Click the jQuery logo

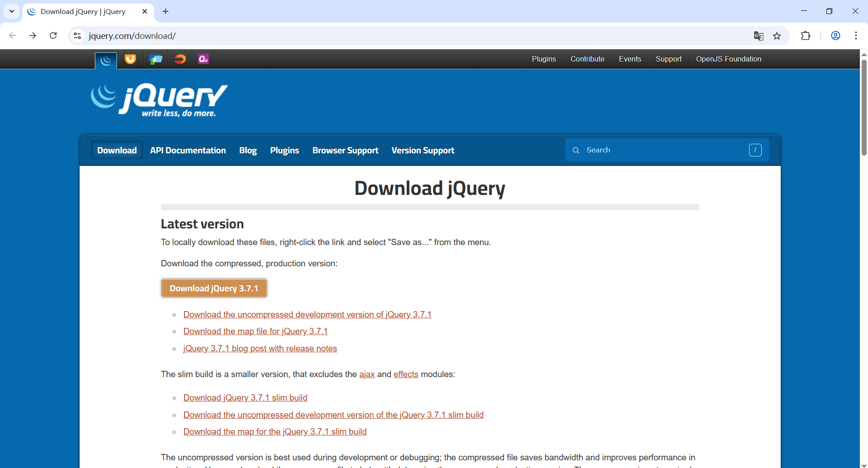159,100
